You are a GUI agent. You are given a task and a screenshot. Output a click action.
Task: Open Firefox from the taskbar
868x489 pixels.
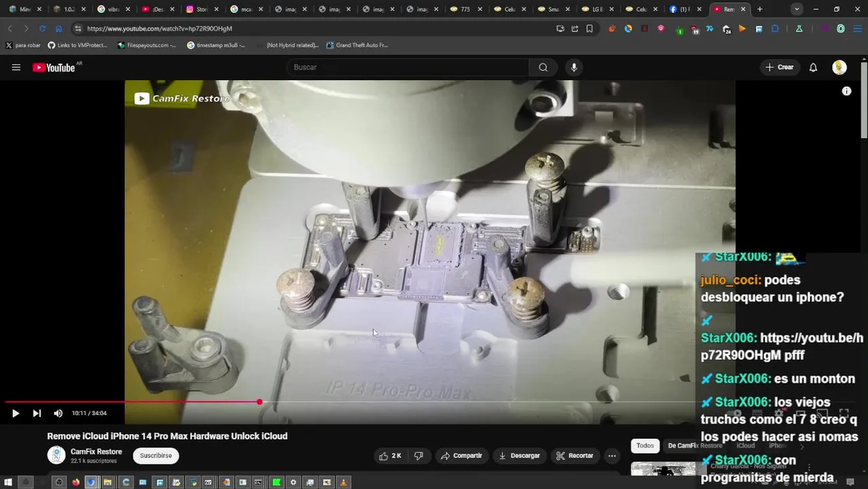click(x=75, y=482)
